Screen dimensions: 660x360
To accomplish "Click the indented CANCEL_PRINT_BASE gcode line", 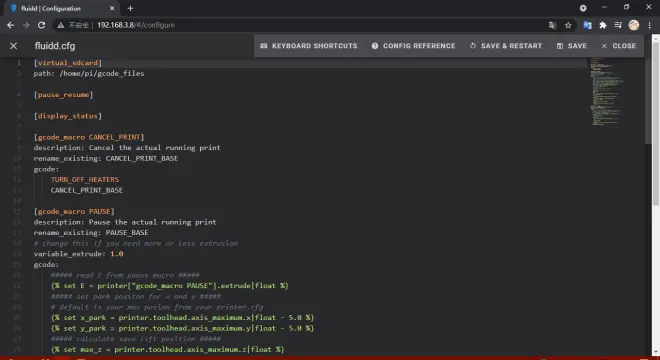I will [87, 190].
